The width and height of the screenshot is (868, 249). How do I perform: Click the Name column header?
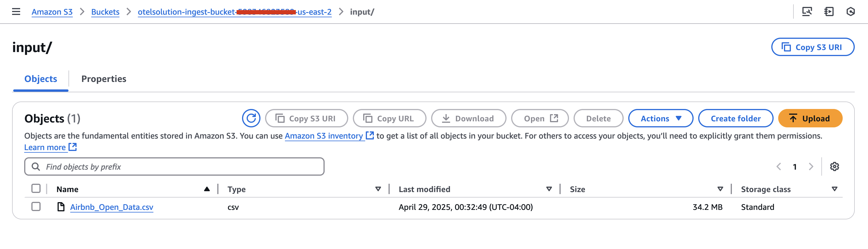click(x=67, y=189)
